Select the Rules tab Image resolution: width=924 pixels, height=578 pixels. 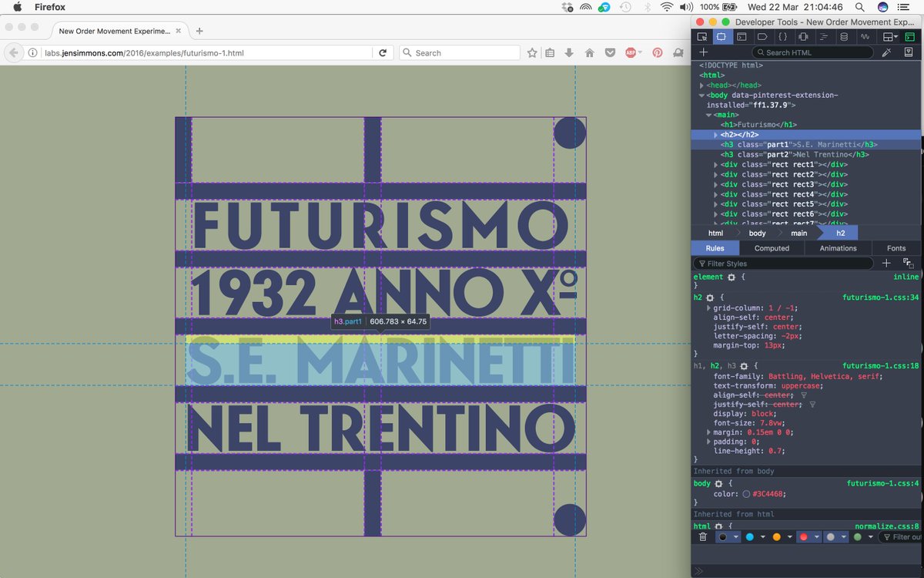(715, 248)
